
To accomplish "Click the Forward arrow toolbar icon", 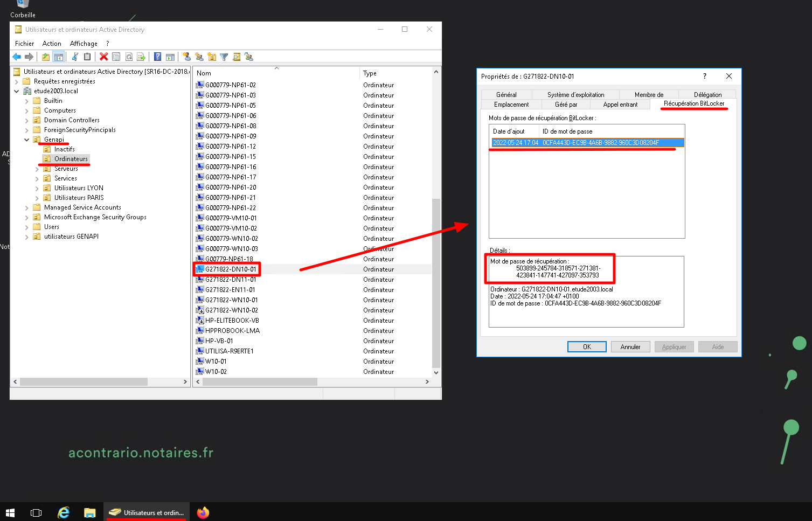I will [x=29, y=57].
